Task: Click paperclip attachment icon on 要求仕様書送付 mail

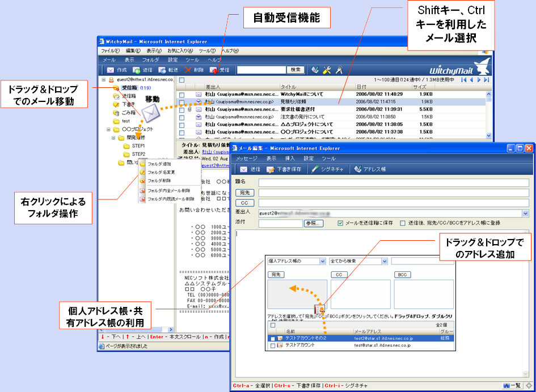Action: 189,109
